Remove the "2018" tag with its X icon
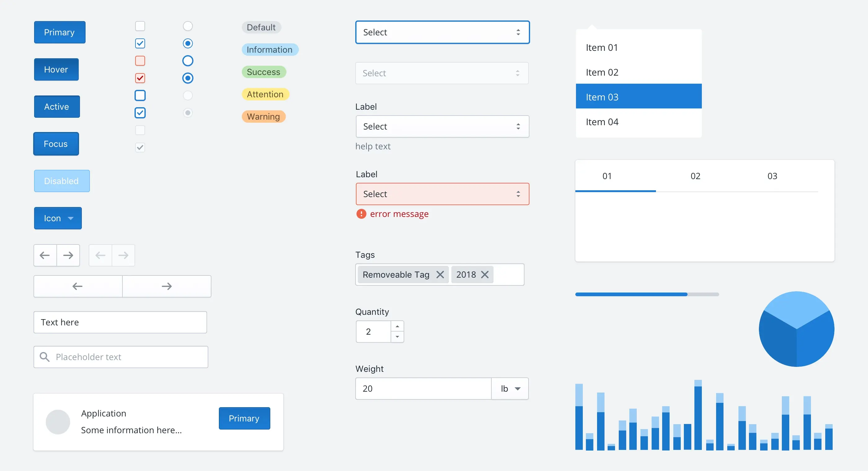 (485, 274)
